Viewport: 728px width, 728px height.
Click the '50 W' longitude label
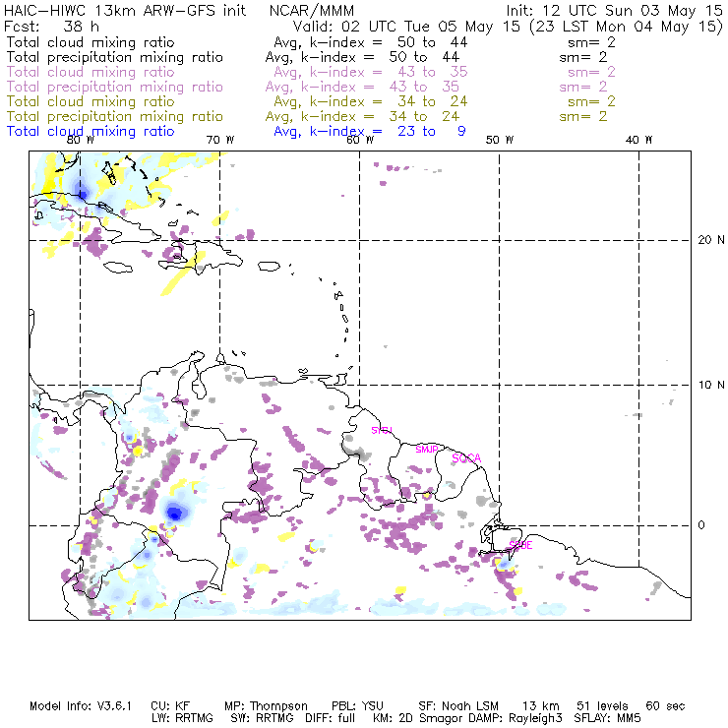point(500,140)
